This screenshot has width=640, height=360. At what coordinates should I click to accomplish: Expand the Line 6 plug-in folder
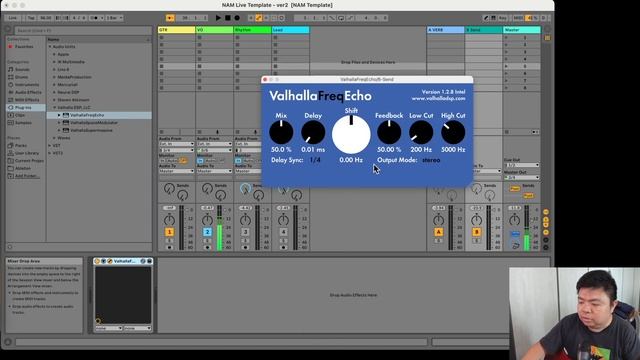[54, 69]
